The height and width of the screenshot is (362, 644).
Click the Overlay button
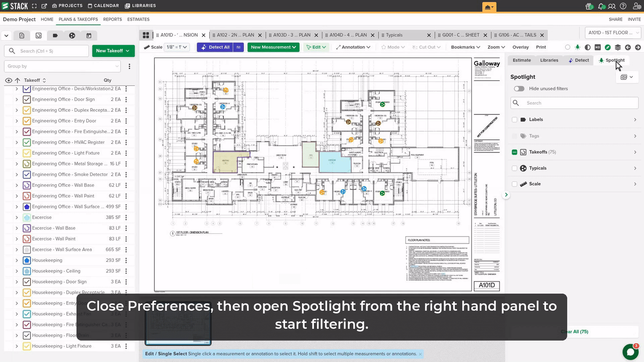point(521,47)
